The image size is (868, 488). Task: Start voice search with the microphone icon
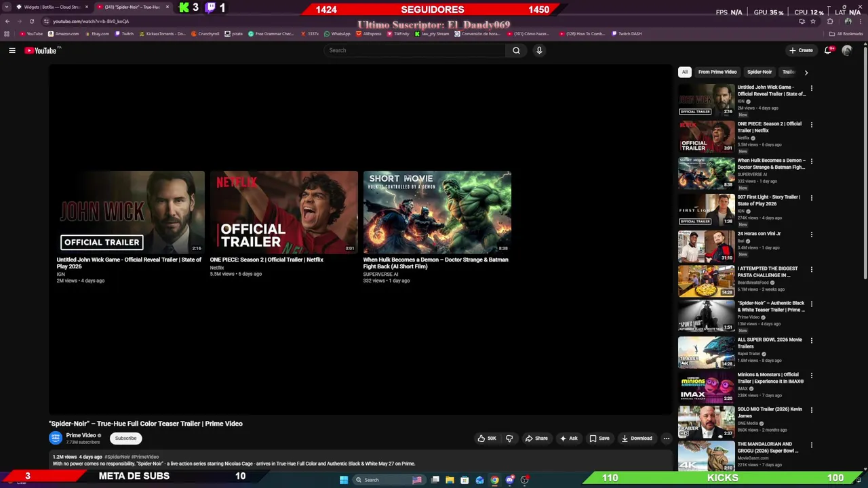pos(539,50)
